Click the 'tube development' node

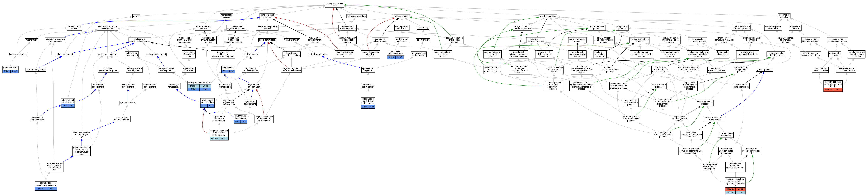click(65, 54)
